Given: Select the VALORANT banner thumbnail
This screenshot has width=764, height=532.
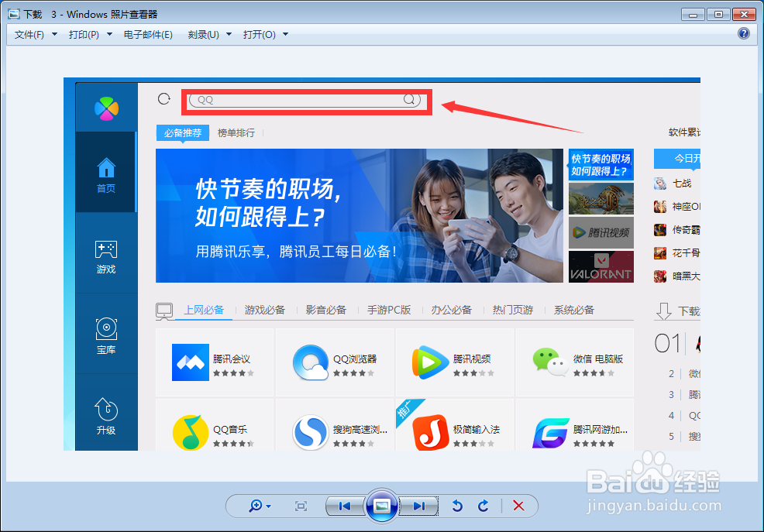Looking at the screenshot, I should 601,266.
